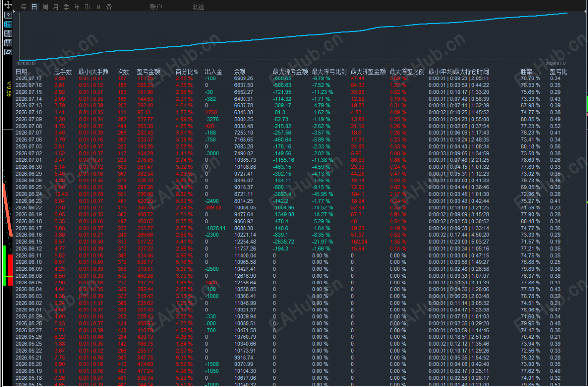Screen dimensions: 588x387
Task: Click the 最大浮亏比例 column header
Action: click(x=329, y=72)
